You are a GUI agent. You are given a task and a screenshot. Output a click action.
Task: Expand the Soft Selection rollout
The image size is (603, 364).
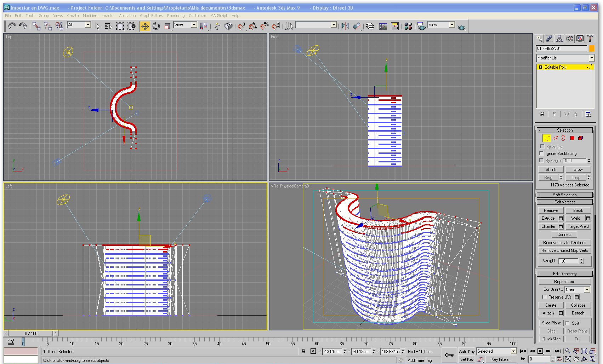pyautogui.click(x=564, y=195)
